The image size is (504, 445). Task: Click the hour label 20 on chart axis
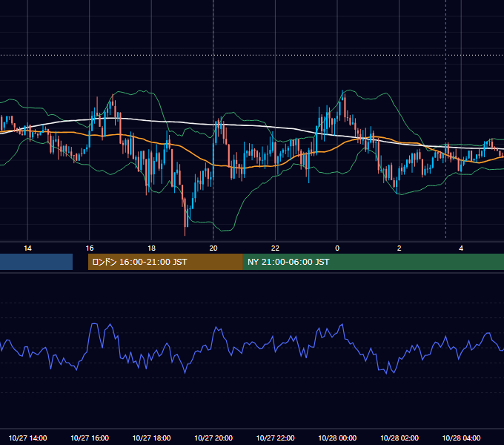click(x=213, y=248)
